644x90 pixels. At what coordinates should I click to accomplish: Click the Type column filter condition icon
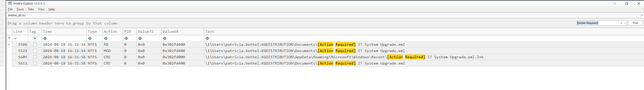[x=90, y=38]
